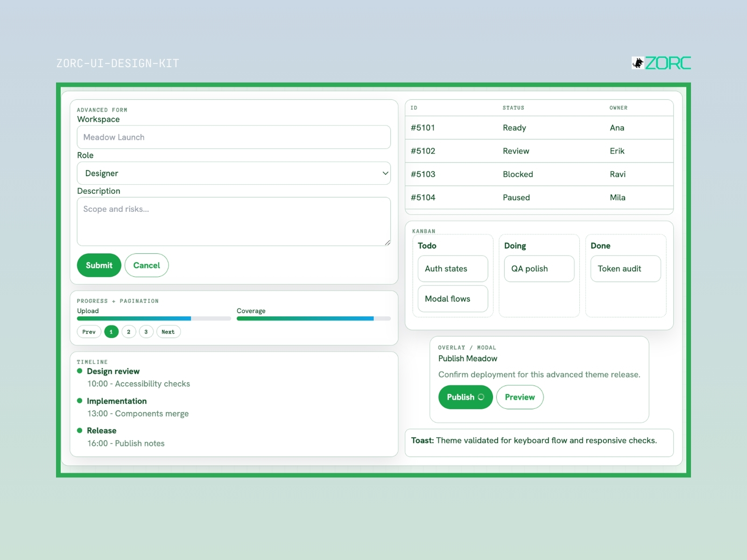Click the Todo column heading

point(427,246)
